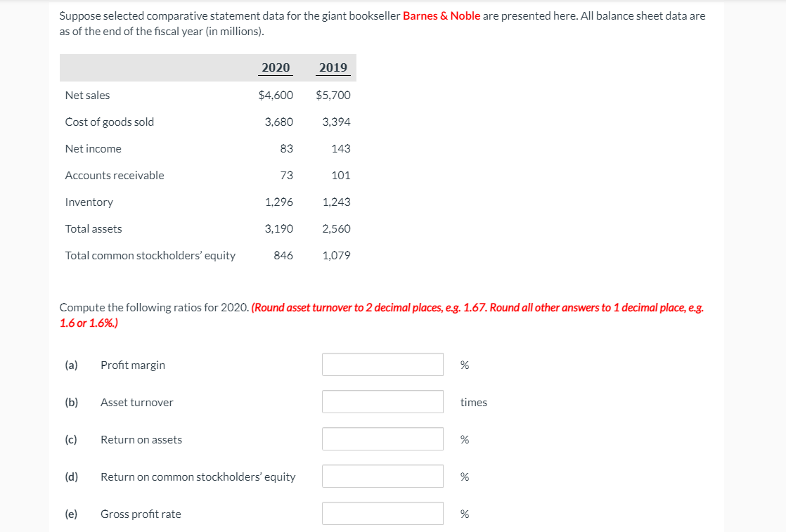Click the Asset turnover answer box
This screenshot has width=786, height=532.
pos(382,401)
